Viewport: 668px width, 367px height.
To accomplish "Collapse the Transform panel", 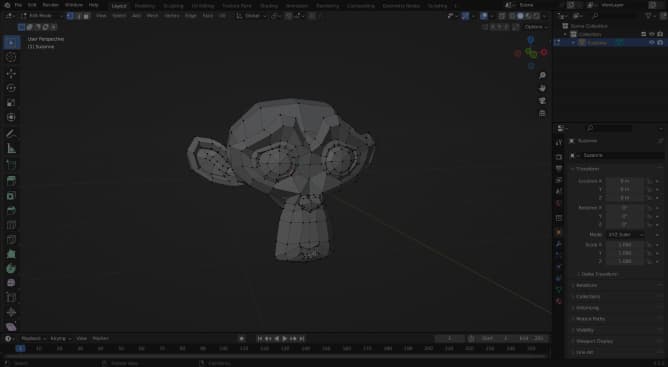I will point(587,169).
